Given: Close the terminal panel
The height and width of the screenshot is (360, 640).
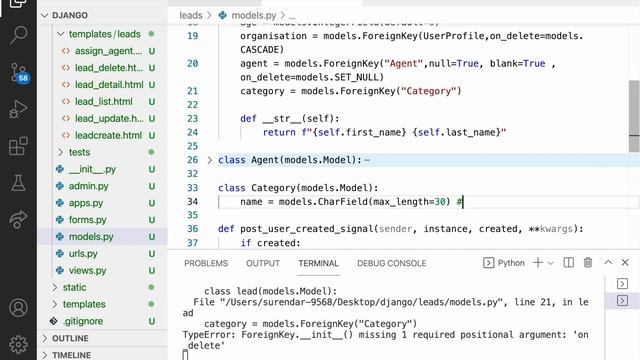Looking at the screenshot, I should [x=625, y=262].
